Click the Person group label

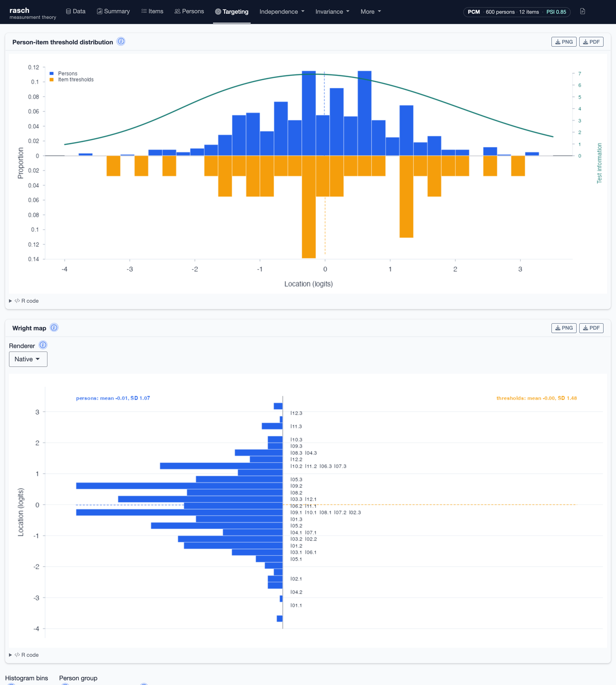(78, 678)
